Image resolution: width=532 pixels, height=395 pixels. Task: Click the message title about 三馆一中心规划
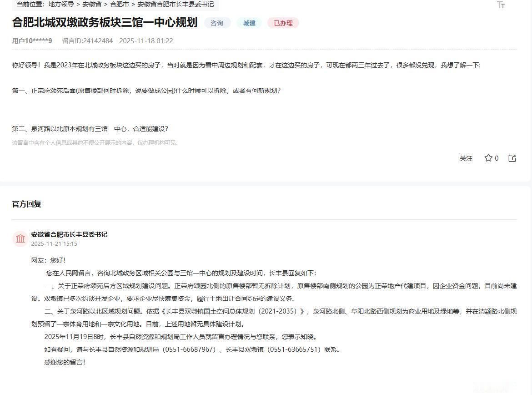(105, 22)
